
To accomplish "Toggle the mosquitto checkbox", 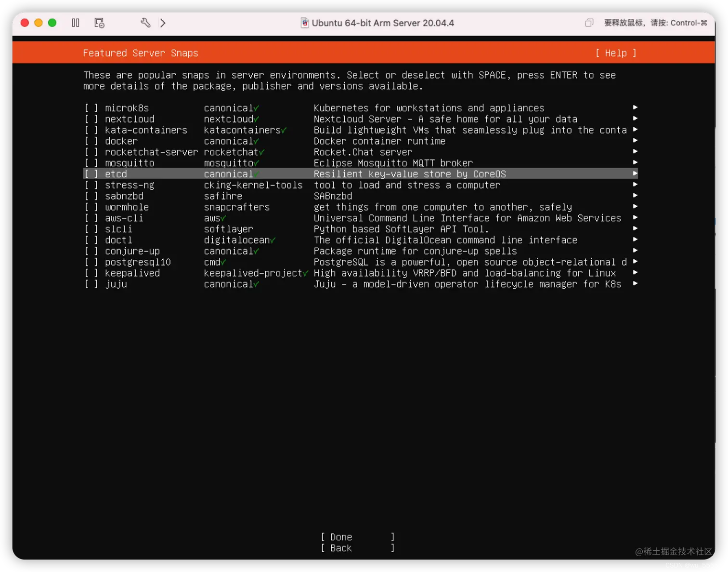I will point(91,163).
